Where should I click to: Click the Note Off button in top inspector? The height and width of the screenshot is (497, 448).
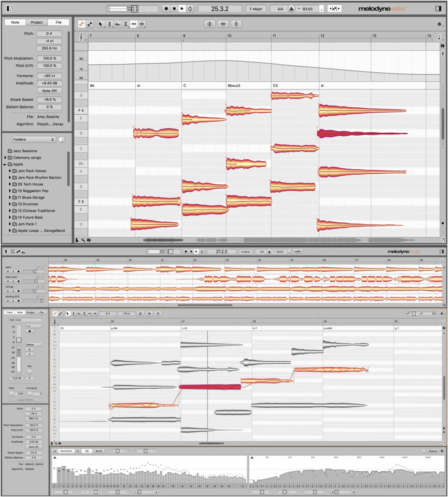50,91
